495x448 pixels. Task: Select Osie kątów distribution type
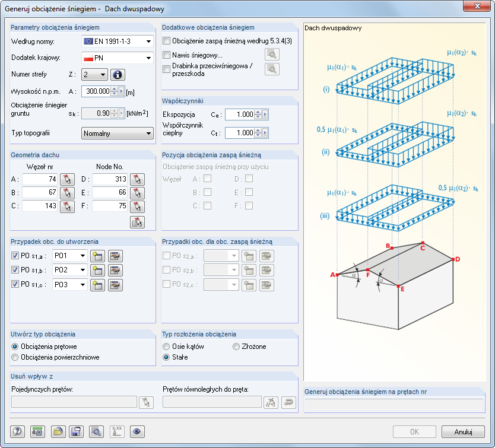click(166, 347)
